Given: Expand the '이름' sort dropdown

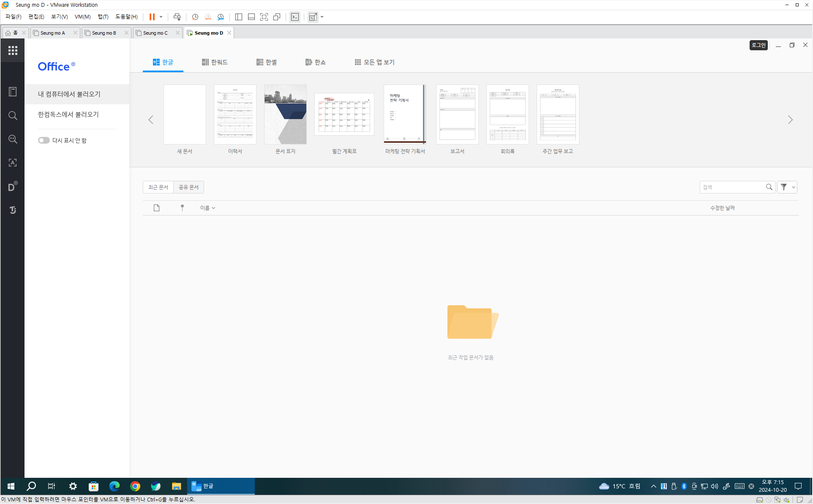Looking at the screenshot, I should coord(207,208).
